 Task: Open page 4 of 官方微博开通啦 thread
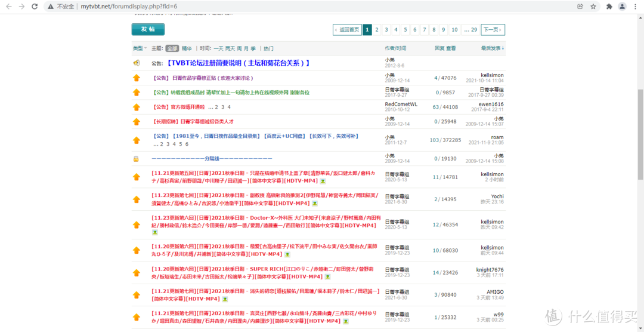229,107
